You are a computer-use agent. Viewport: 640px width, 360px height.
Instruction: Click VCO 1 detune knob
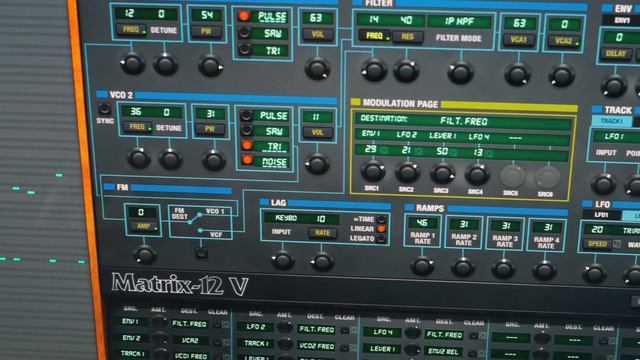tap(165, 64)
